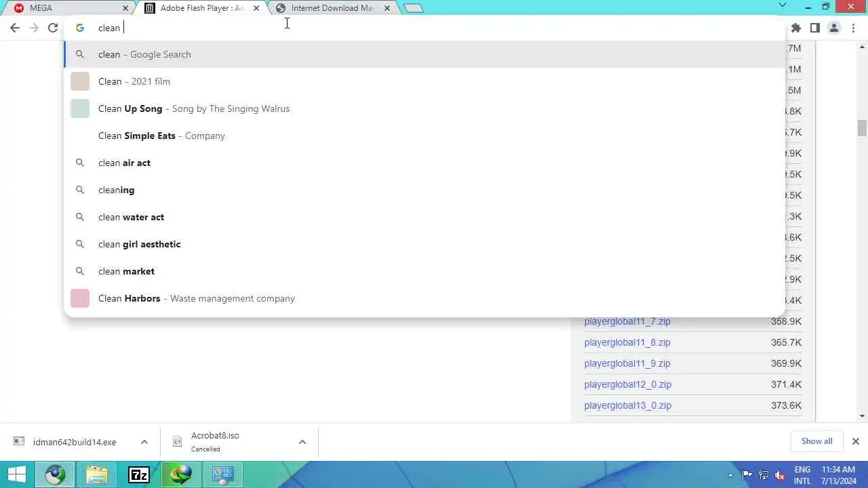Image resolution: width=868 pixels, height=488 pixels.
Task: Click the scrollbar down arrow
Action: click(862, 415)
